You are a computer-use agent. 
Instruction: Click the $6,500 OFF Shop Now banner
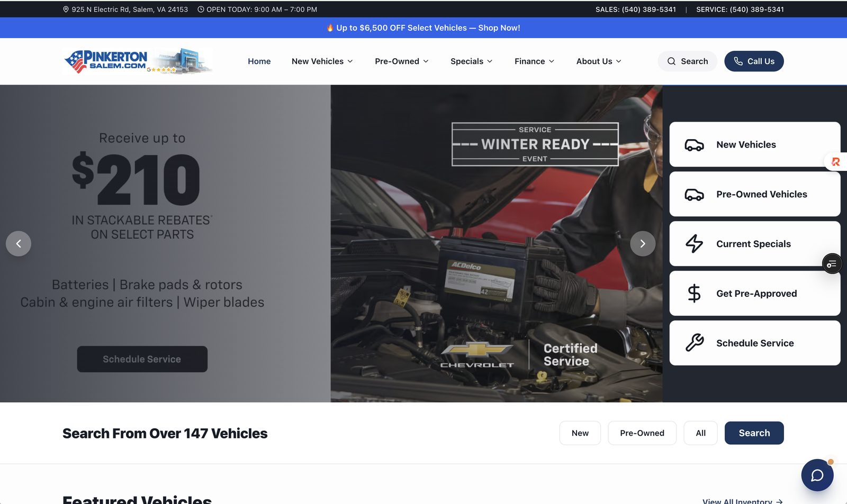pyautogui.click(x=424, y=28)
